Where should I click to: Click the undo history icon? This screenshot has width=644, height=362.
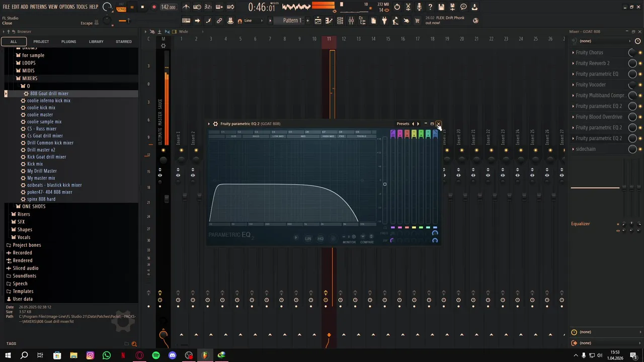397,7
